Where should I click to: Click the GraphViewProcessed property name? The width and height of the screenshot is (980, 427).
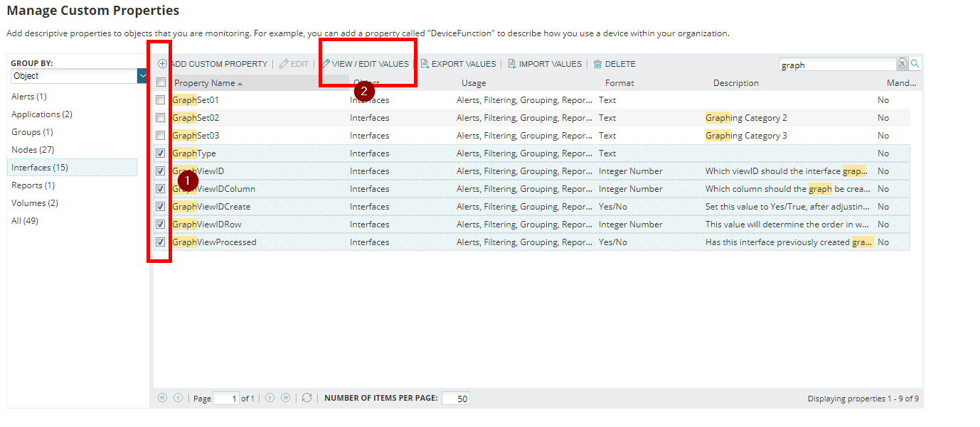tap(214, 242)
